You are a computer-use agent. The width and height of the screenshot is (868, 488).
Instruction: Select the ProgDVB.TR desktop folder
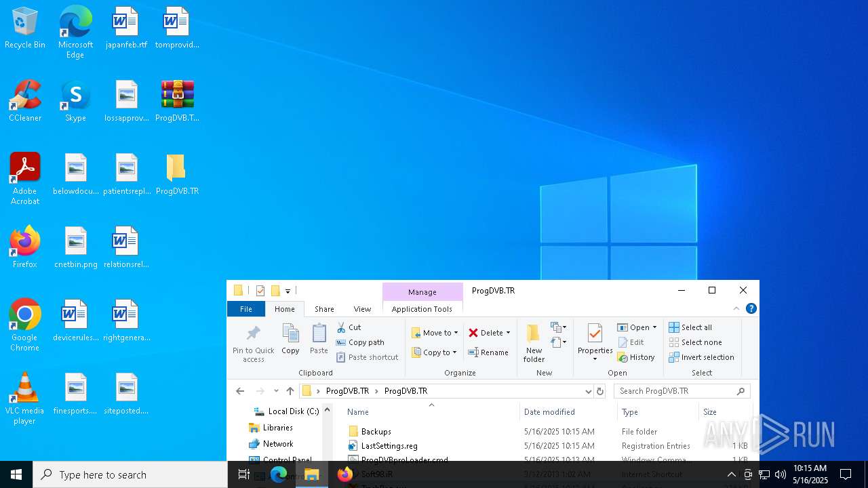pyautogui.click(x=177, y=174)
